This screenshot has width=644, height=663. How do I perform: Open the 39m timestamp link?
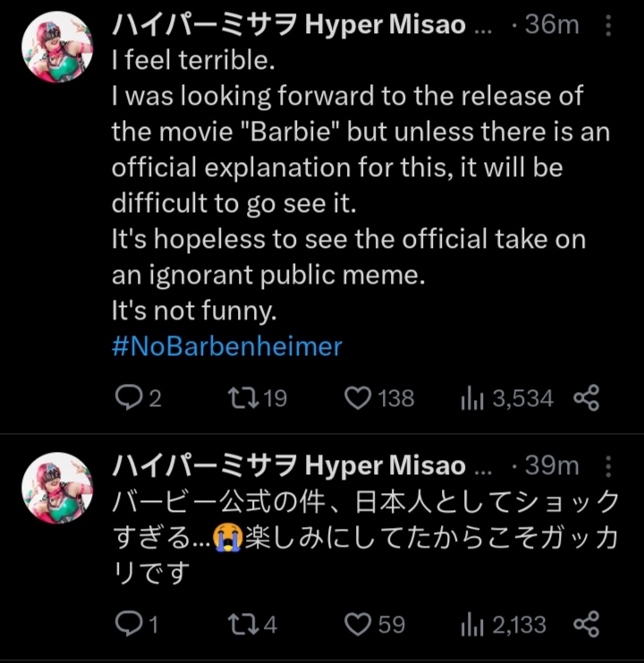pyautogui.click(x=552, y=465)
